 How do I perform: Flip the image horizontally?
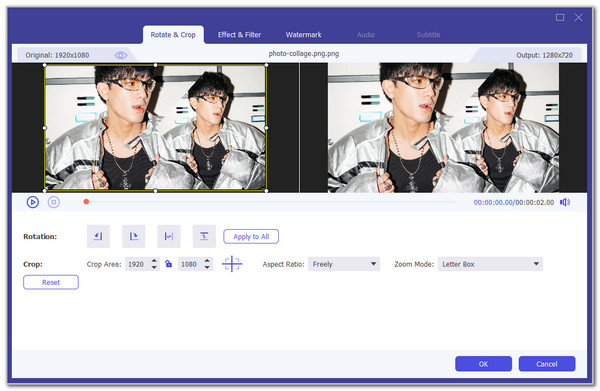(169, 236)
